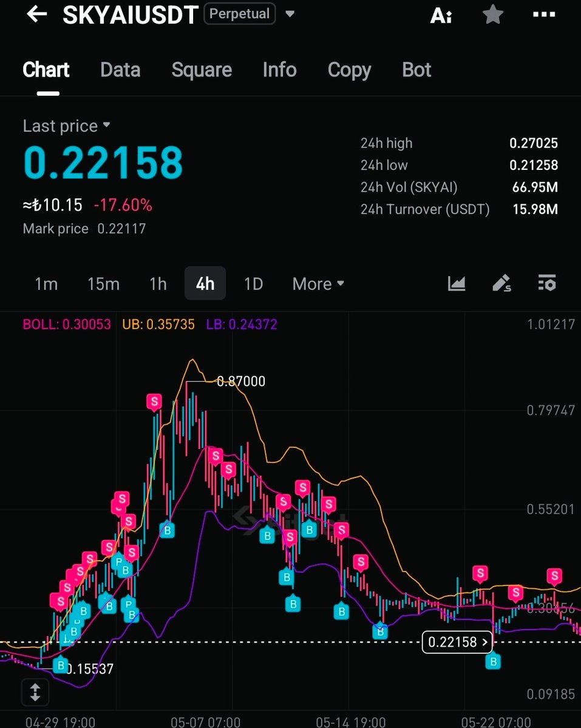Switch to the Bot tab

[x=416, y=70]
